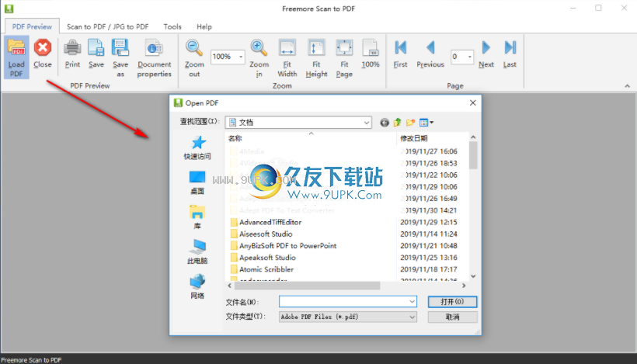Click date 2019/11/25 13:16

[x=429, y=257]
